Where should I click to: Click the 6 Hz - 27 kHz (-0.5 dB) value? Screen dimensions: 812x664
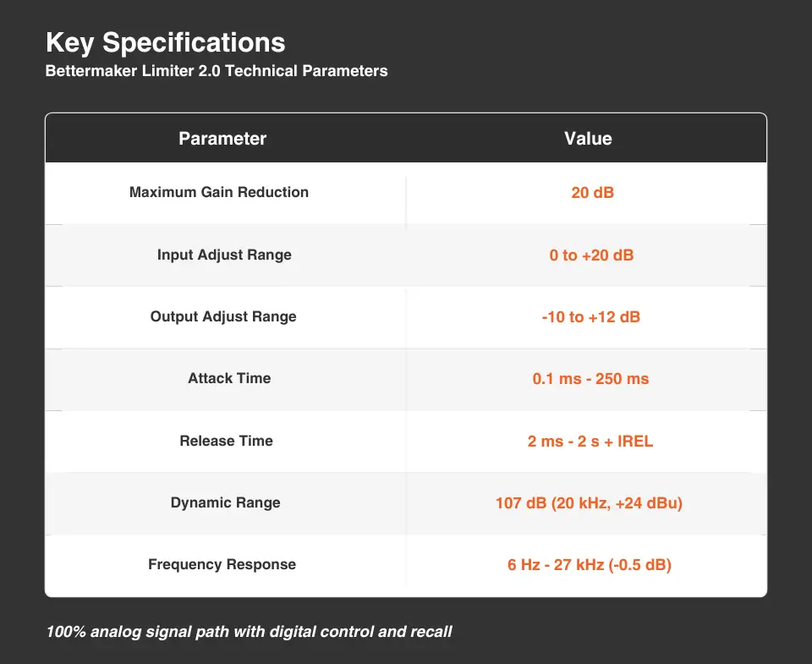tap(590, 565)
